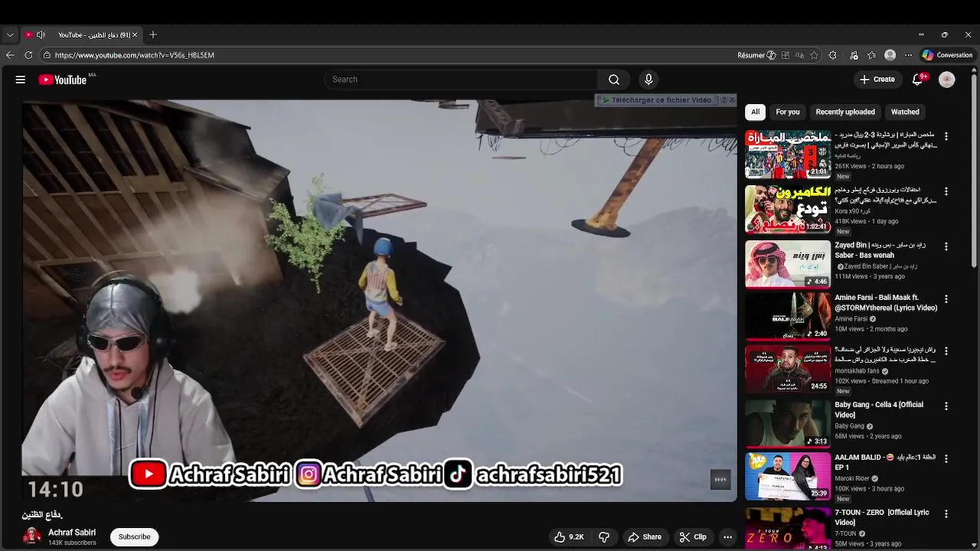Play the 1:02:41 Kora x90 thumbnail

pos(788,209)
